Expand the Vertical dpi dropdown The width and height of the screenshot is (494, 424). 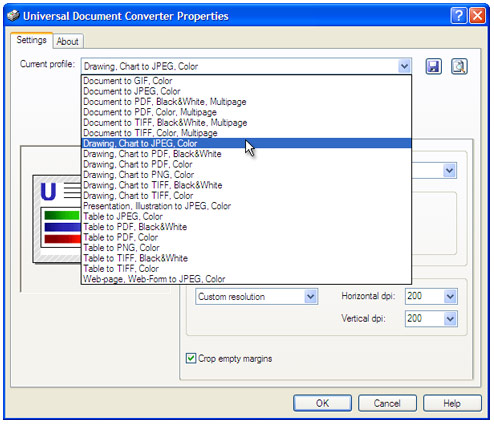(x=450, y=319)
